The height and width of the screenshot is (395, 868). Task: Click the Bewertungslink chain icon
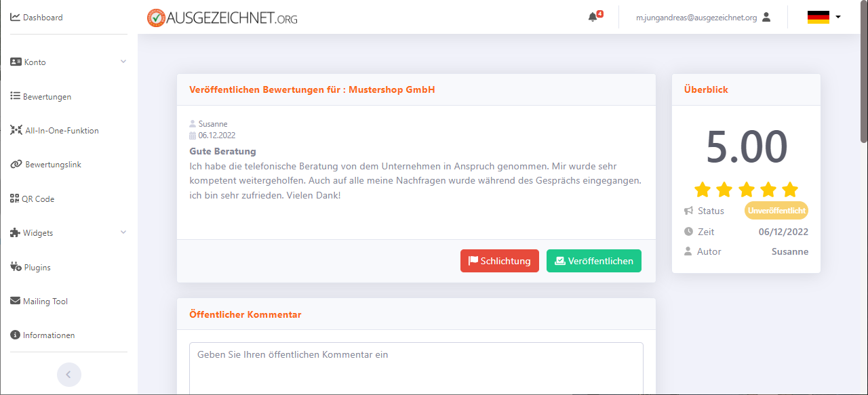coord(16,165)
